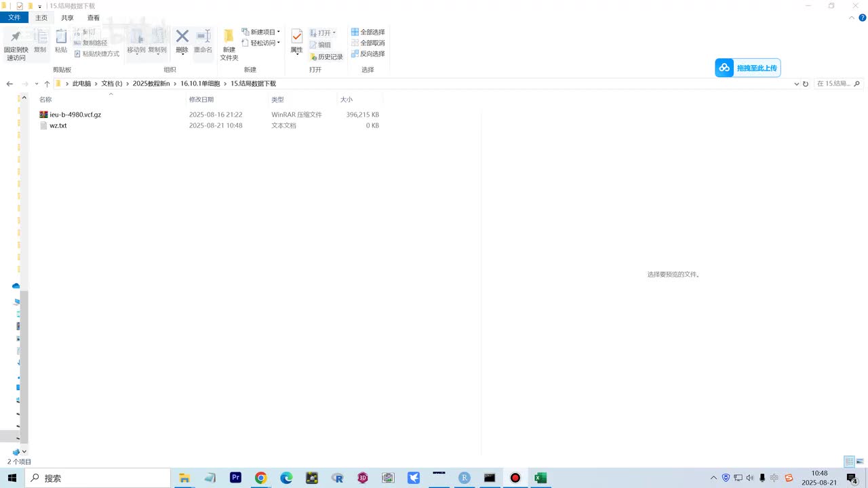
Task: Click 2025教程新n breadcrumb
Action: [151, 83]
